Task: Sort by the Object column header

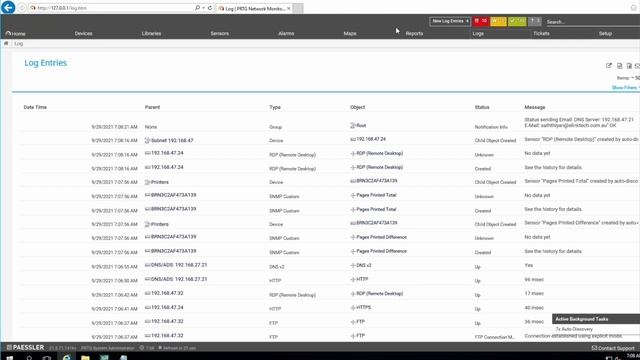Action: [x=358, y=107]
